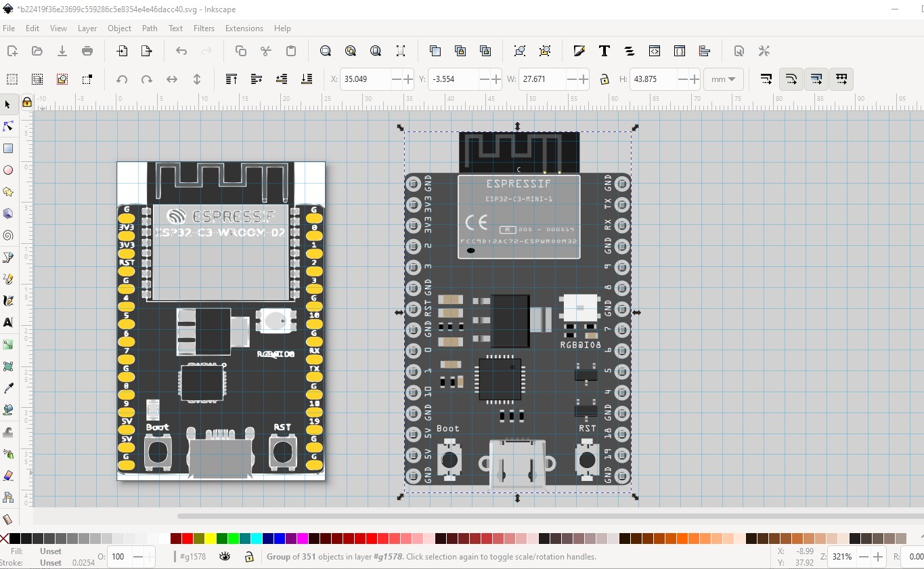Increase the zoom percentage value
The width and height of the screenshot is (924, 569).
pyautogui.click(x=878, y=557)
